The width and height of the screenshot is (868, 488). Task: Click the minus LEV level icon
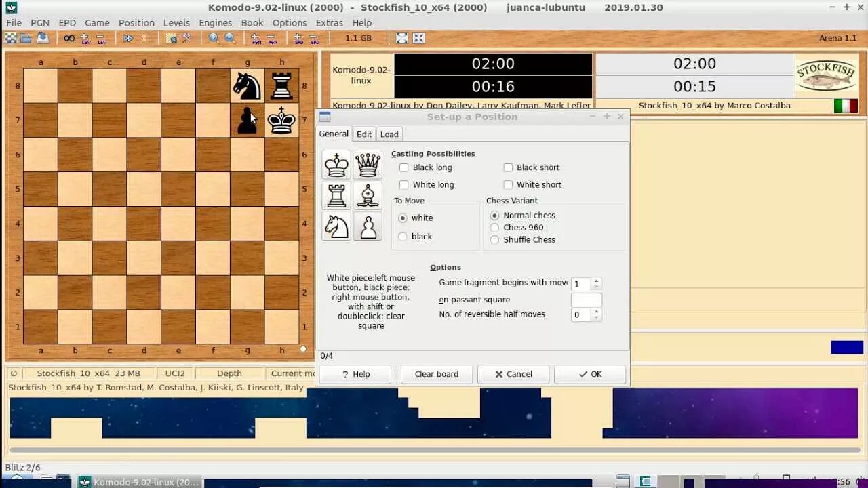[x=102, y=38]
